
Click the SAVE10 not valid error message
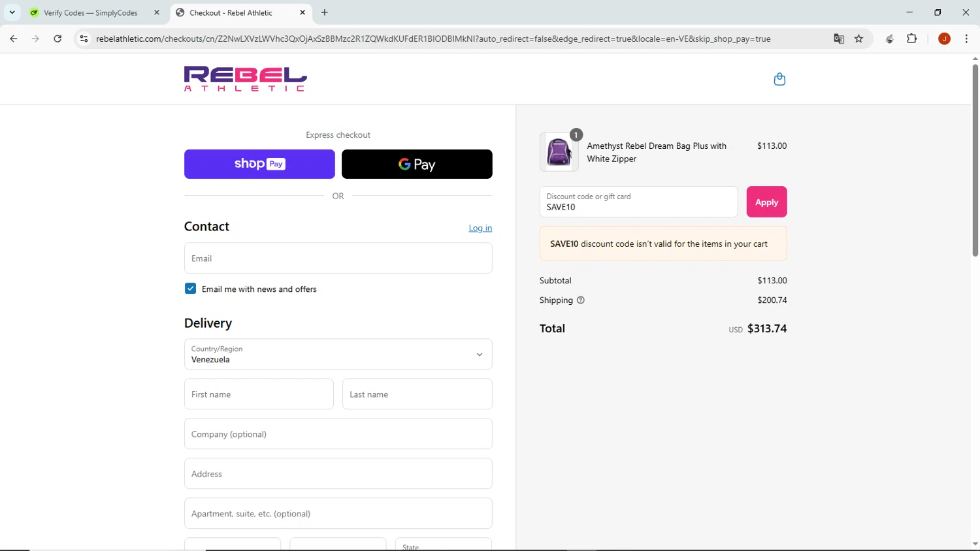click(663, 244)
